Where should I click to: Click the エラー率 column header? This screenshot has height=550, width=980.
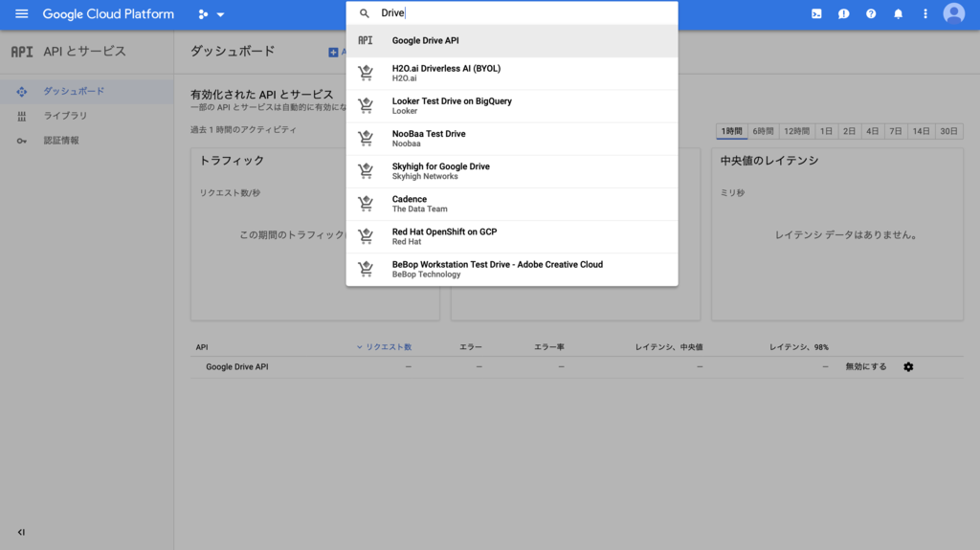coord(548,347)
